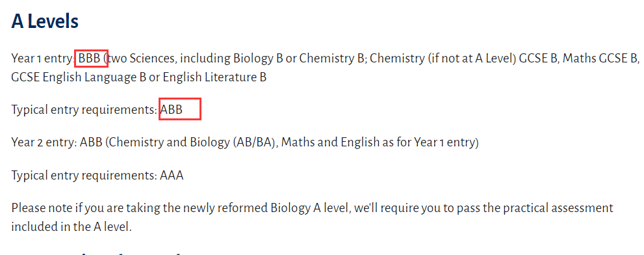Click the red-boxed BBB grade text

(x=90, y=59)
